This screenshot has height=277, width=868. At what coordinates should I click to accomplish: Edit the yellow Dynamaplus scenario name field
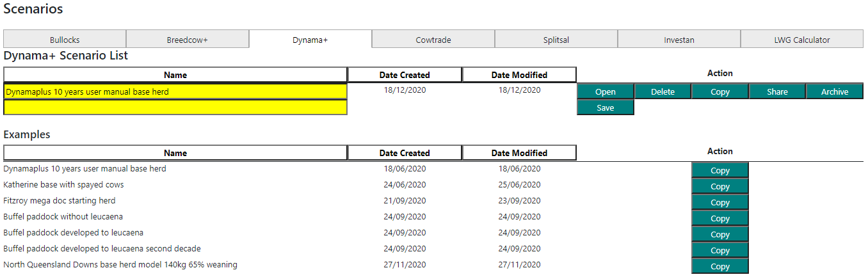tap(175, 91)
